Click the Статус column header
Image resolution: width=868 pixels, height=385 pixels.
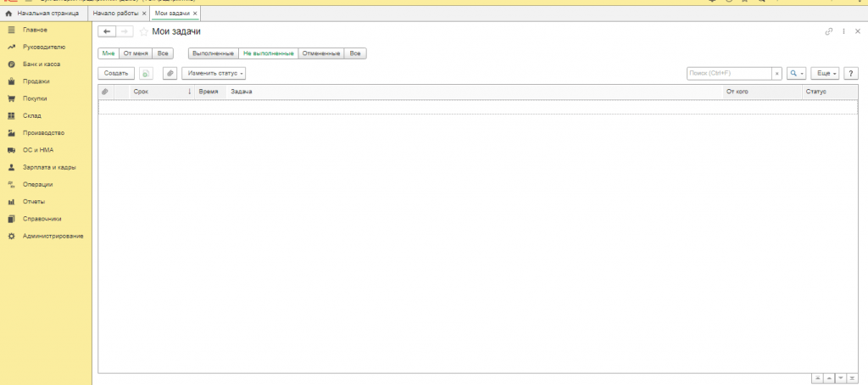click(x=831, y=92)
